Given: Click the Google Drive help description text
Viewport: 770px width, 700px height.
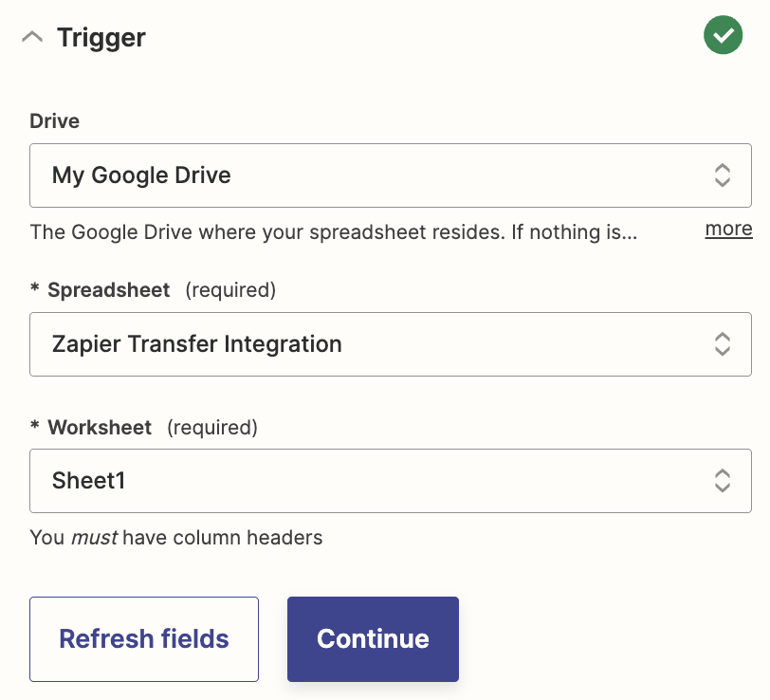Looking at the screenshot, I should (x=332, y=231).
